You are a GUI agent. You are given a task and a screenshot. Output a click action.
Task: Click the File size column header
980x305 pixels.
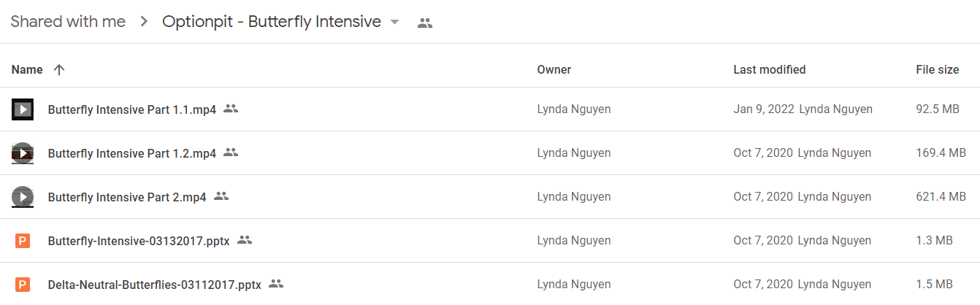[938, 70]
